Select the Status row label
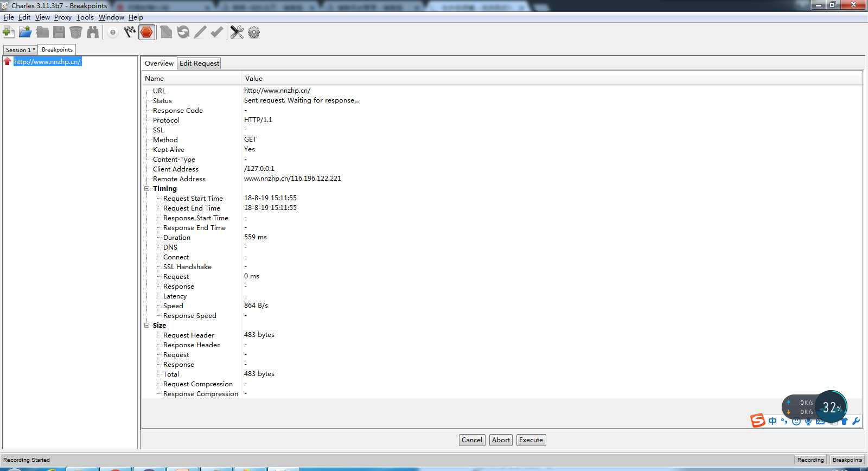 [162, 100]
